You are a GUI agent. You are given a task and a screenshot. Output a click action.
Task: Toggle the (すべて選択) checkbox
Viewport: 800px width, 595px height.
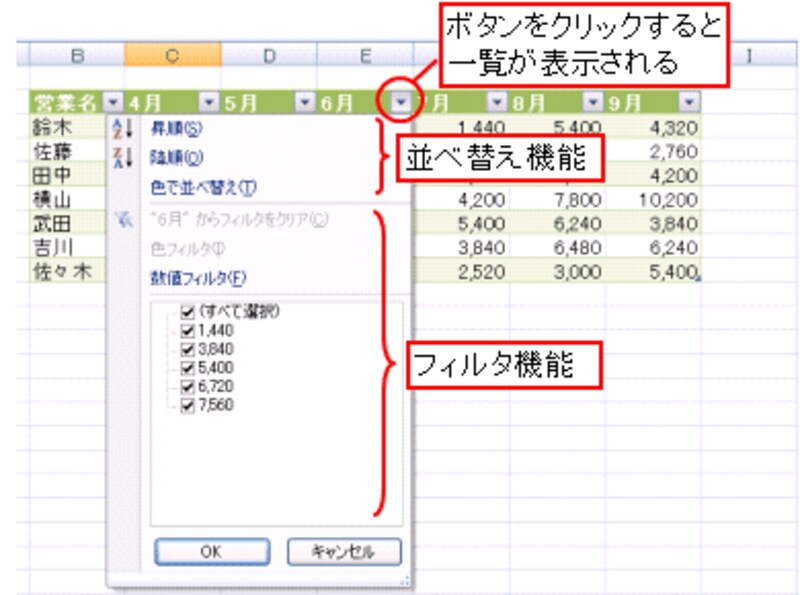pyautogui.click(x=188, y=312)
